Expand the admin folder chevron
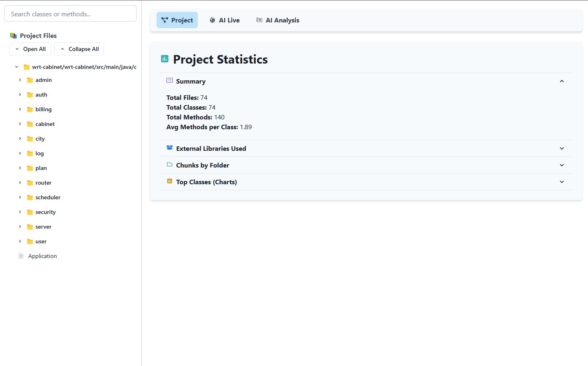The image size is (588, 366). pyautogui.click(x=20, y=80)
